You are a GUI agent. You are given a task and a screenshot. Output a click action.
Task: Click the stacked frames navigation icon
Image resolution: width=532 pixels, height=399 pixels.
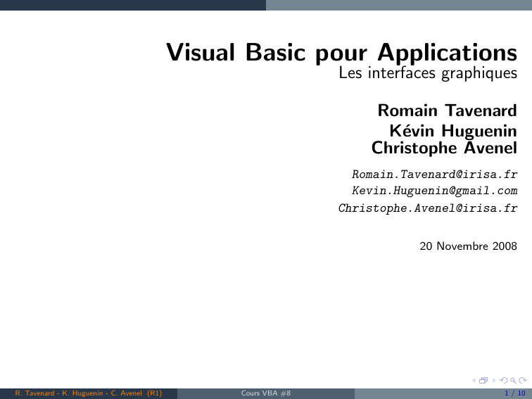point(483,380)
